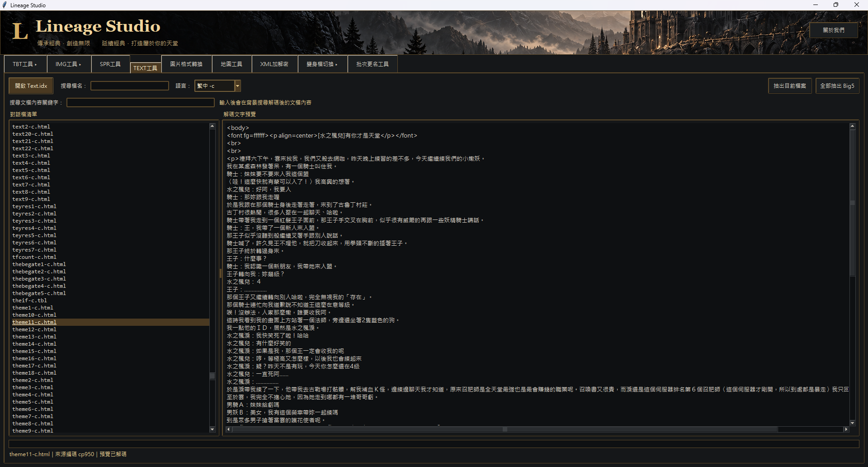Go to the XML加解密 tab
Screen dimensions: 868x467
click(x=274, y=64)
